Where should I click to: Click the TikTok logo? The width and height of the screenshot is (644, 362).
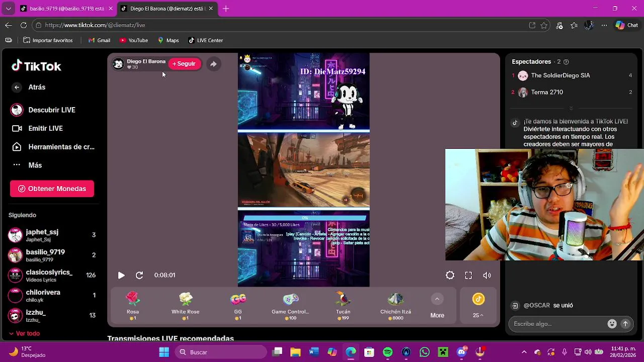point(36,66)
